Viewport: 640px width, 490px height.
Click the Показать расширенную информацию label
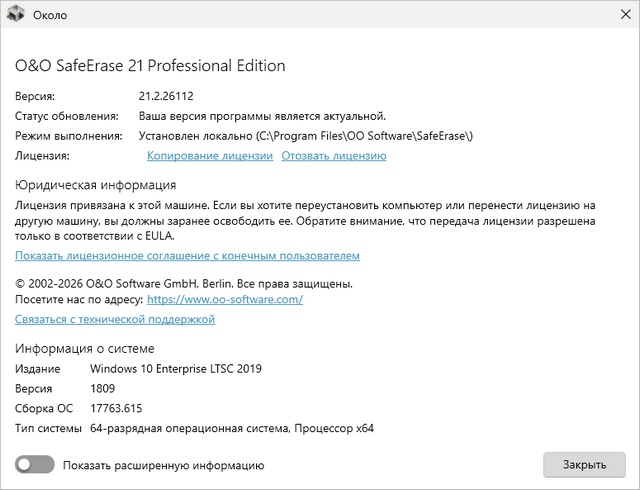point(163,465)
